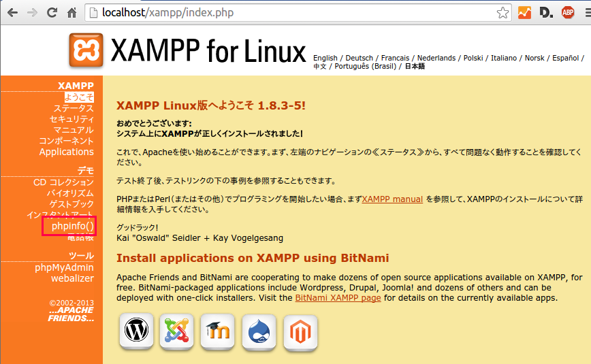Screen dimensions: 591x364
Task: Open the CD コレクション demo
Action: [63, 182]
